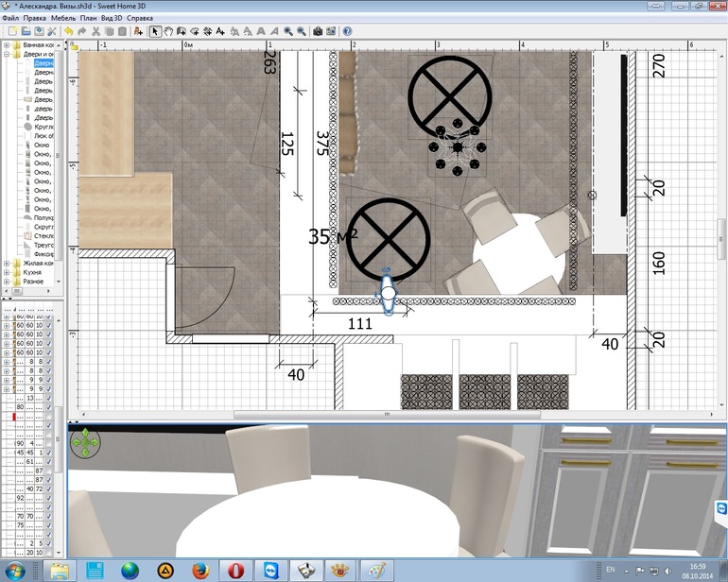Click the 3D view navigation arrows control
This screenshot has height=582, width=728.
pyautogui.click(x=85, y=443)
